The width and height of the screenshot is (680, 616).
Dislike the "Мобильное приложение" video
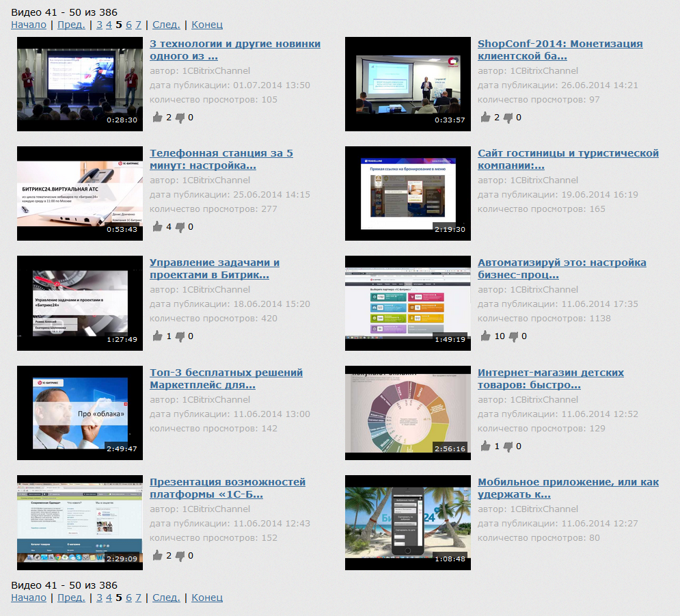coord(509,555)
